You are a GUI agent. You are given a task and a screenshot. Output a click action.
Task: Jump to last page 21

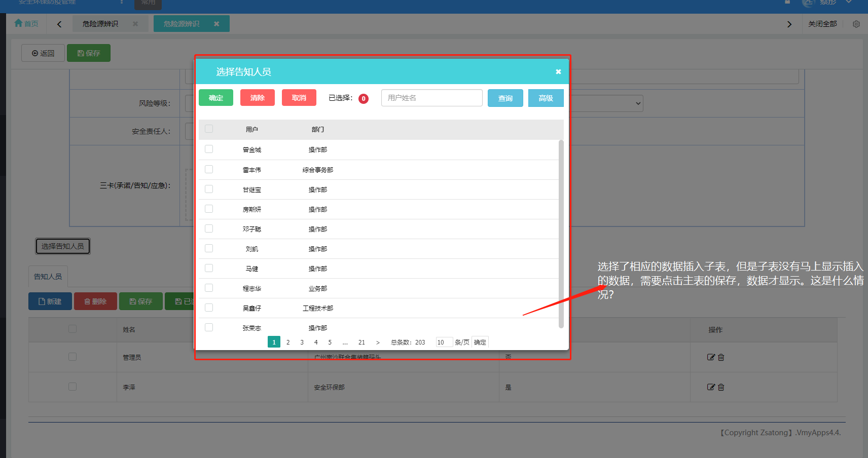361,342
